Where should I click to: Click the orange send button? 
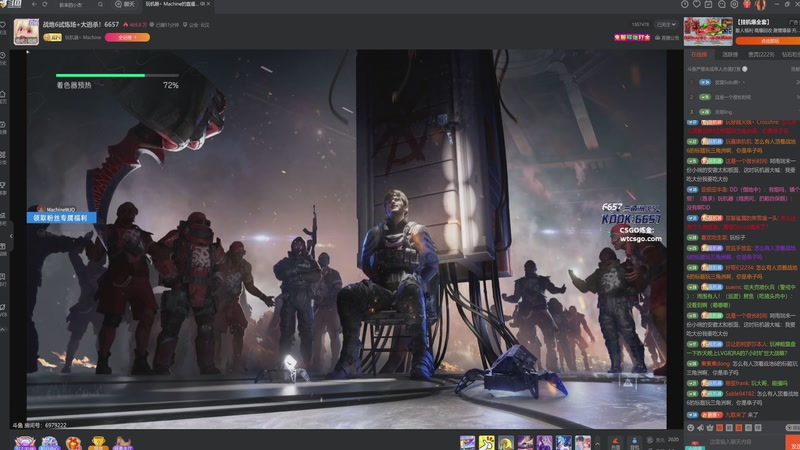[792, 442]
